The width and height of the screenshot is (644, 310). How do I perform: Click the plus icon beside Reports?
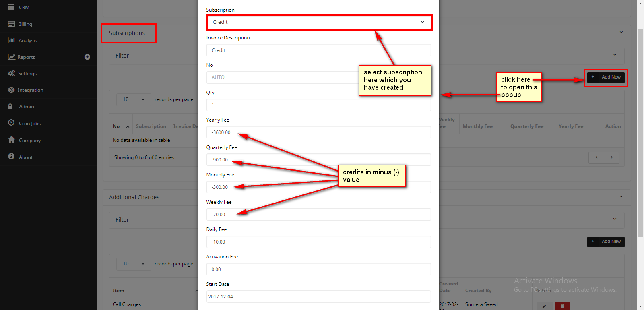tap(87, 57)
